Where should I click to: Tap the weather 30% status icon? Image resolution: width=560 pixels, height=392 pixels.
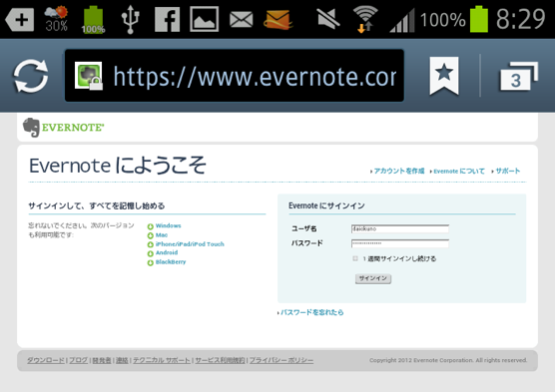point(56,19)
